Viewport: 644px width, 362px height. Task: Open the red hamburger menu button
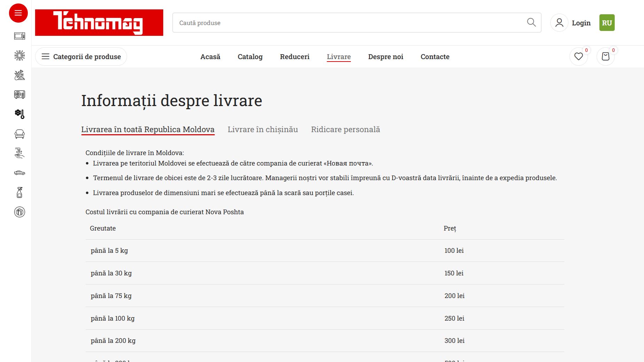(x=18, y=13)
